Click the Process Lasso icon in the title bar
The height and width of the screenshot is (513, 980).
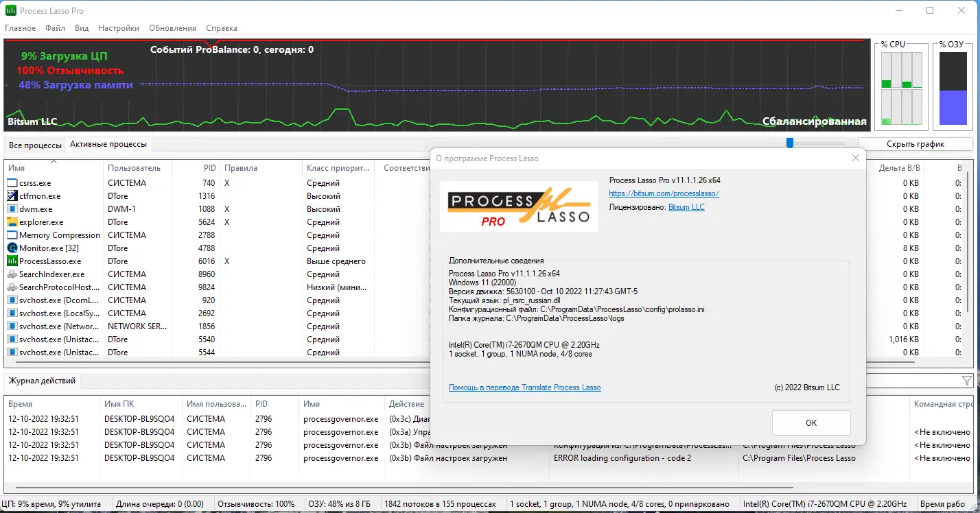click(12, 10)
